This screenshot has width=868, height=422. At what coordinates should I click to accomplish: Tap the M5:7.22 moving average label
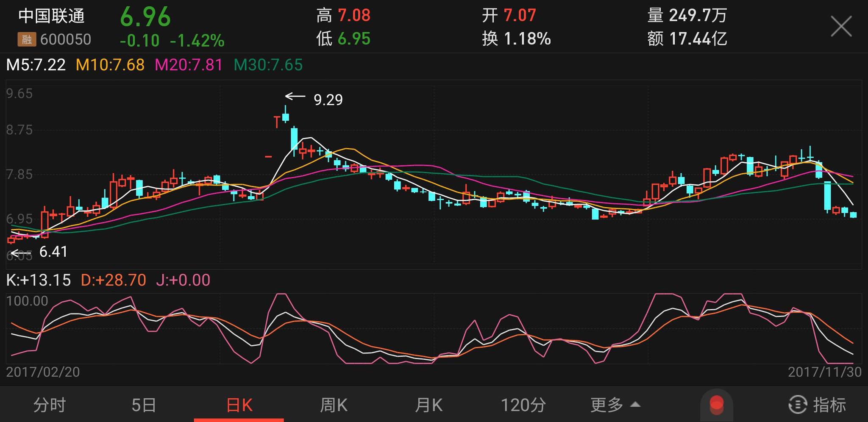[36, 65]
